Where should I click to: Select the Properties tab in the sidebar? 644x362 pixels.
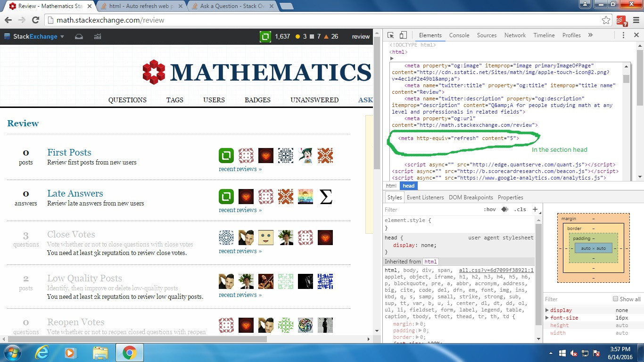(511, 197)
